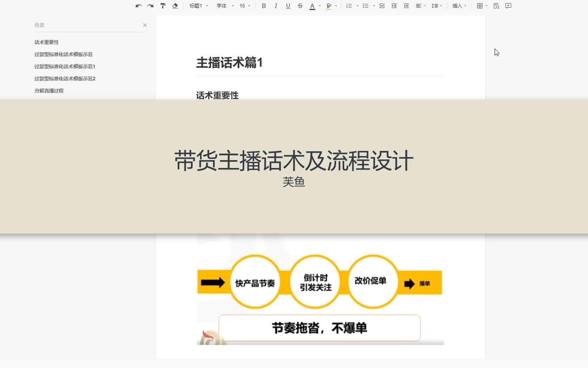Image resolution: width=588 pixels, height=368 pixels.
Task: Redo the last undone edit
Action: point(150,6)
